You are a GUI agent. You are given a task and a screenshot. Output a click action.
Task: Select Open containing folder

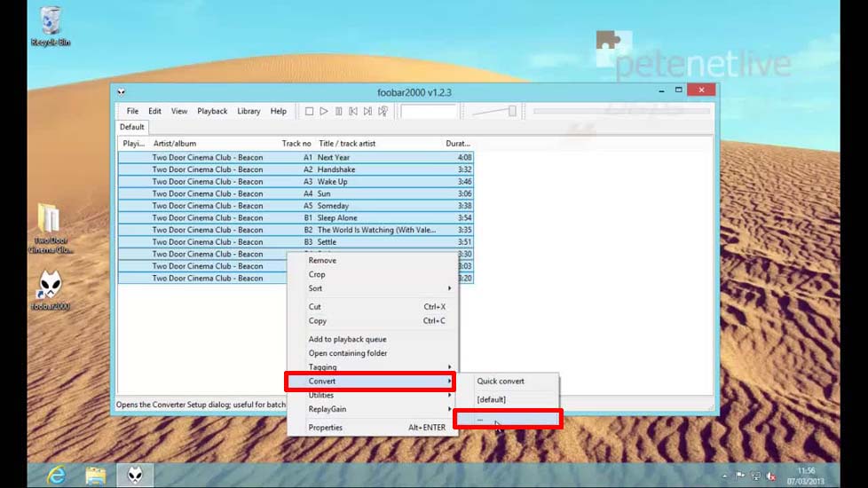pos(373,353)
